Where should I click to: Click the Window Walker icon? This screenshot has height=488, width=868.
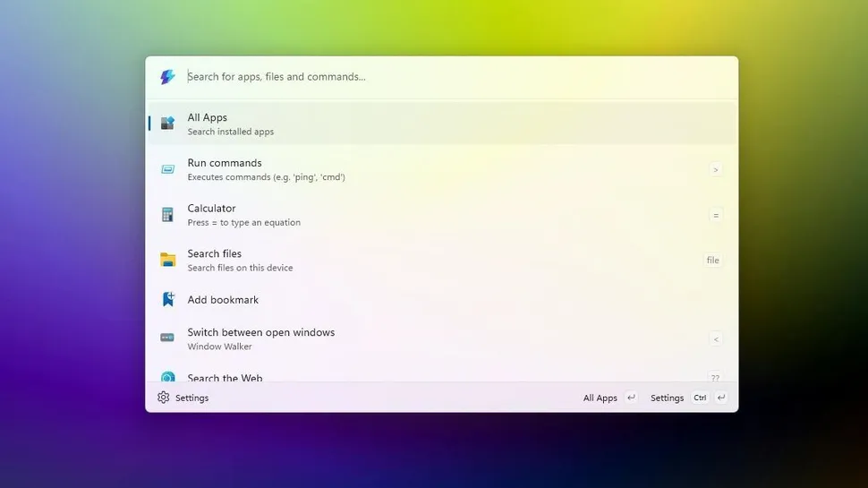tap(167, 338)
